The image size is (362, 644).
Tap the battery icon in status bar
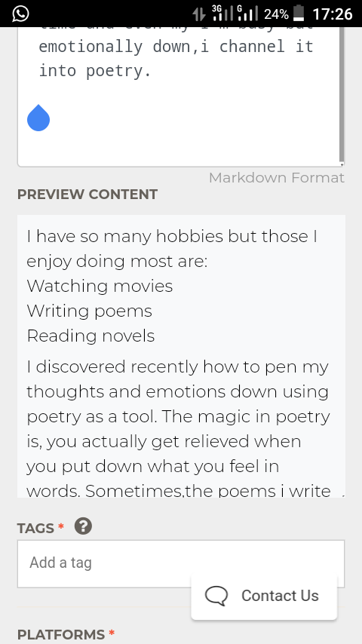(x=299, y=14)
